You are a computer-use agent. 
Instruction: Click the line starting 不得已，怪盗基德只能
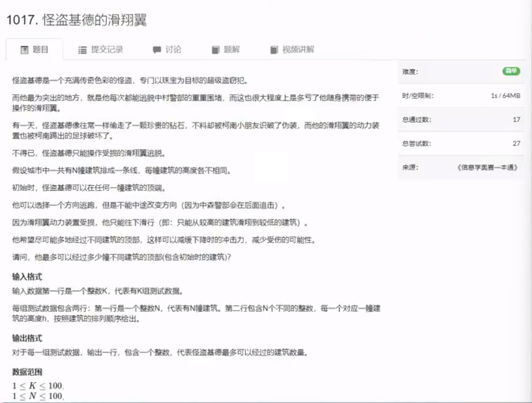(89, 153)
